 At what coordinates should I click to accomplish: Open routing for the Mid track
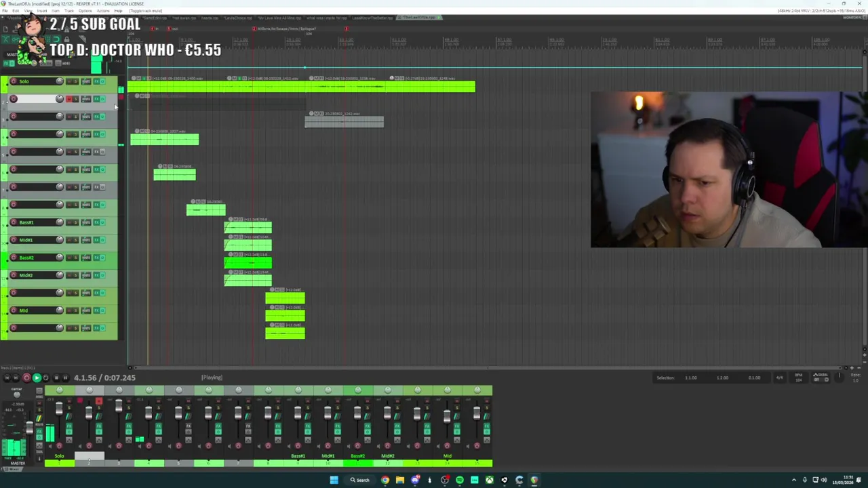click(x=86, y=310)
